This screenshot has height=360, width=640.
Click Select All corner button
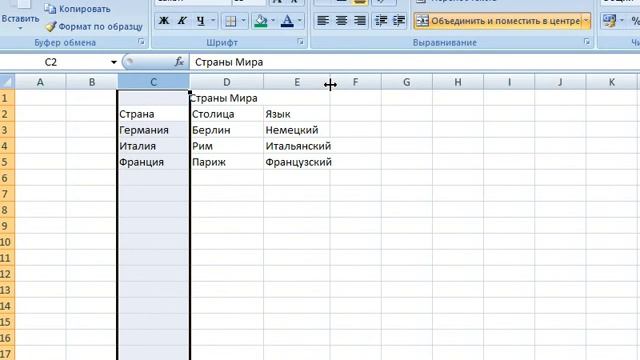pyautogui.click(x=7, y=82)
